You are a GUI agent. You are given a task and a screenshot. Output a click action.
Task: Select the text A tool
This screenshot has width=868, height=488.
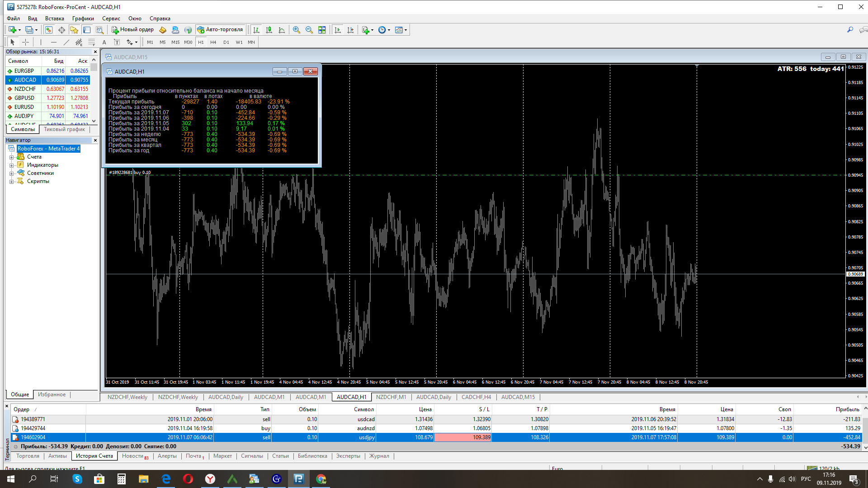[x=104, y=42]
